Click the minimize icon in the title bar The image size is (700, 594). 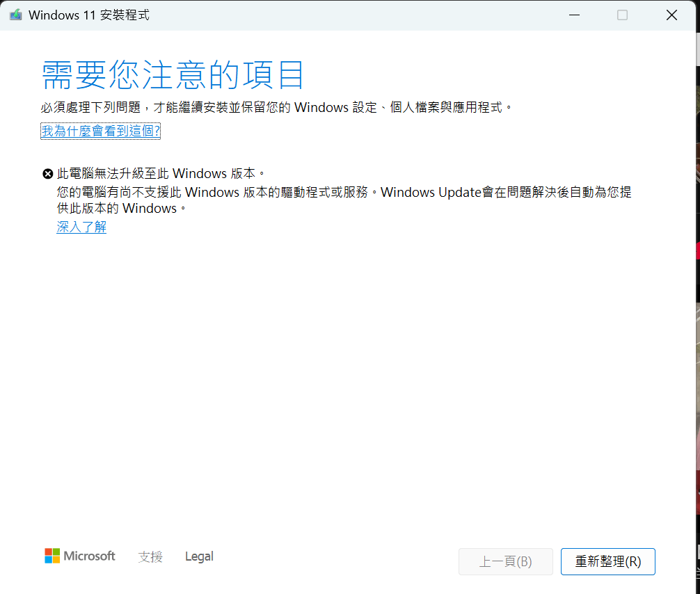(x=573, y=14)
